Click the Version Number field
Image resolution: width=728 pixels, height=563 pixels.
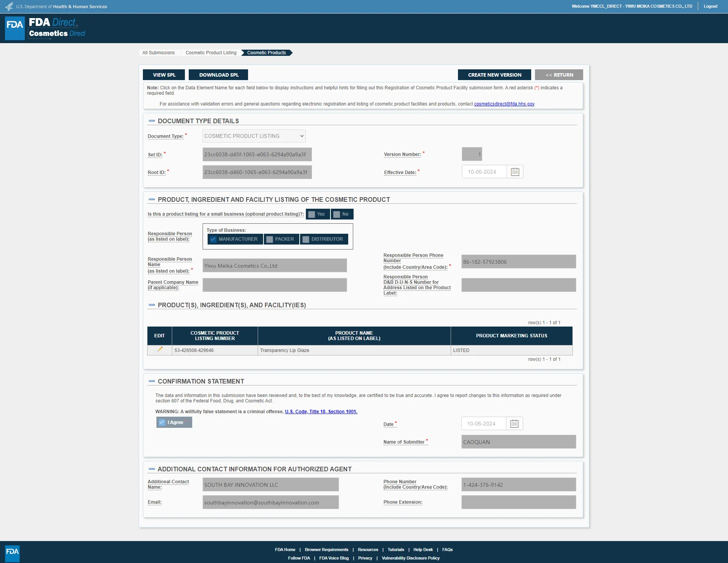(x=472, y=154)
